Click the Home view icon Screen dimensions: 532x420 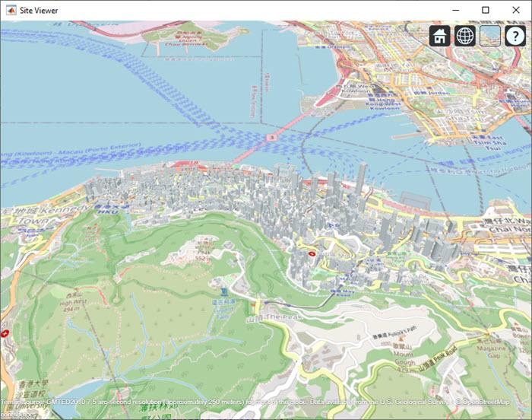(x=440, y=35)
